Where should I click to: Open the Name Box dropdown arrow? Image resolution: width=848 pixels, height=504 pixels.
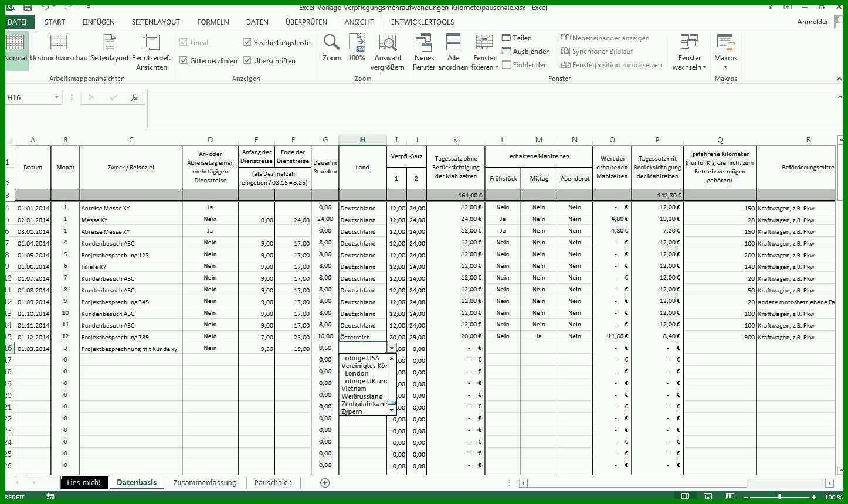[56, 97]
